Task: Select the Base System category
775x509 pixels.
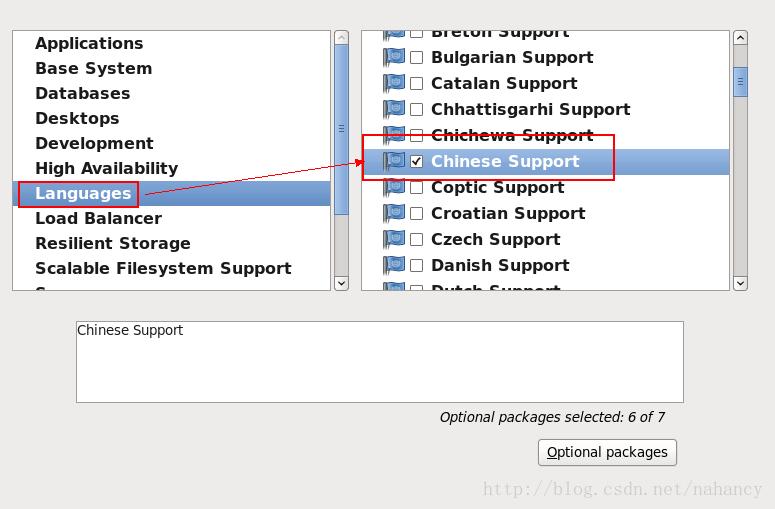Action: pyautogui.click(x=93, y=68)
